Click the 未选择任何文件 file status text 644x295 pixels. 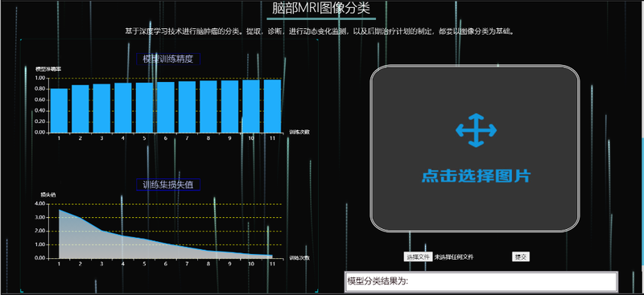(x=454, y=257)
